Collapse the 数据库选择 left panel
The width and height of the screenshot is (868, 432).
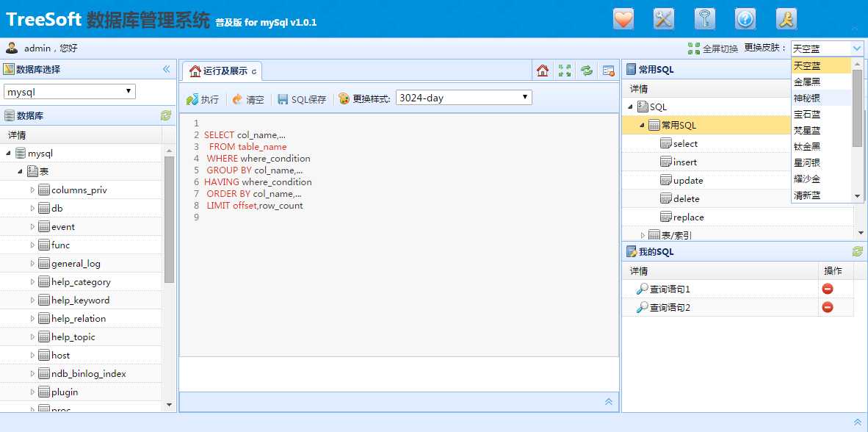166,69
